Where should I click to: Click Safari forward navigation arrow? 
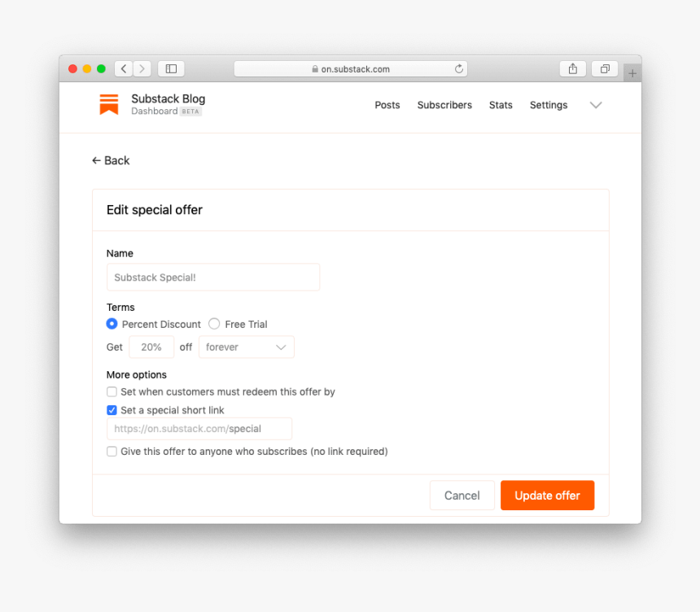pos(142,69)
